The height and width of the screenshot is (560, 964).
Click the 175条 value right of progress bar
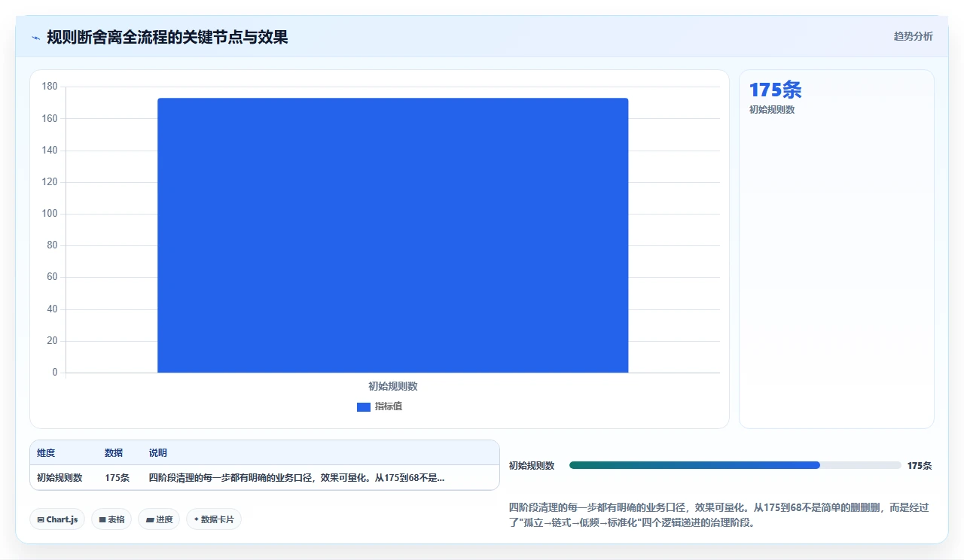(920, 466)
